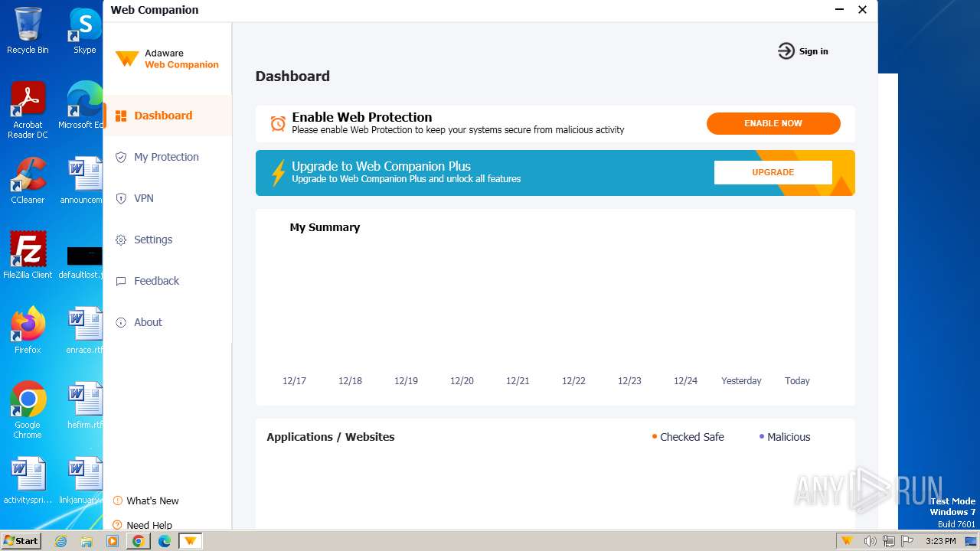Viewport: 980px width, 551px height.
Task: Open Chrome from the taskbar
Action: point(139,541)
